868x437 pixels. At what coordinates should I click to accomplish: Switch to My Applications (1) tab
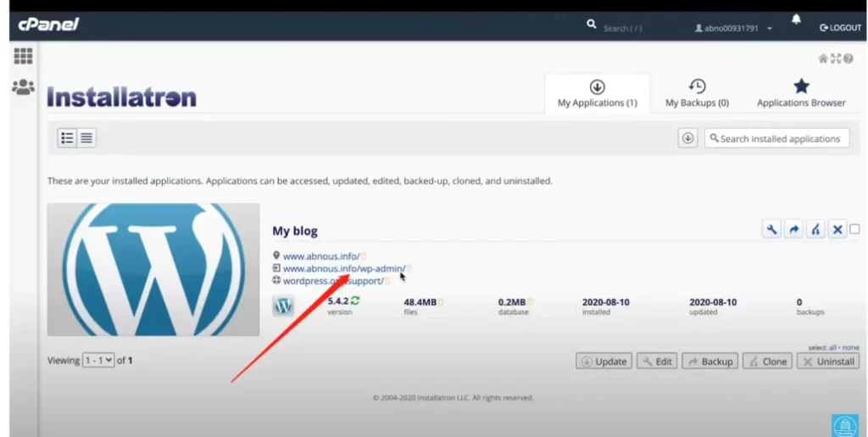click(598, 93)
